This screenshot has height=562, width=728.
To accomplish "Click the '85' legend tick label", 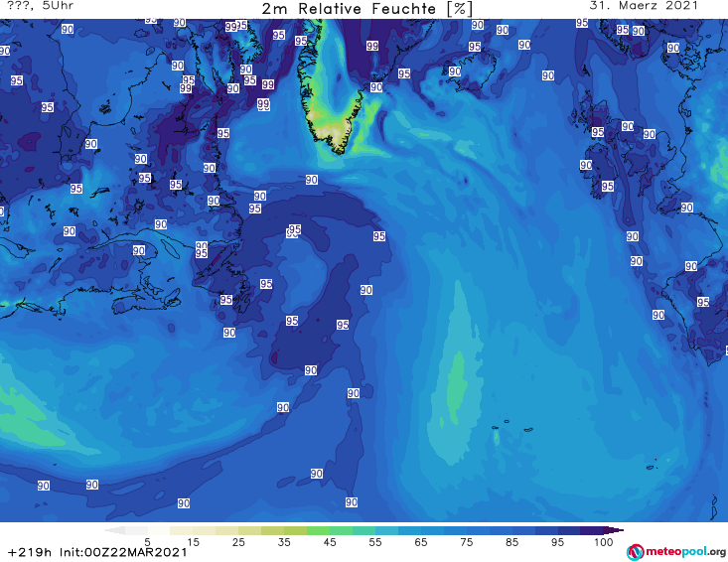I will tap(512, 542).
